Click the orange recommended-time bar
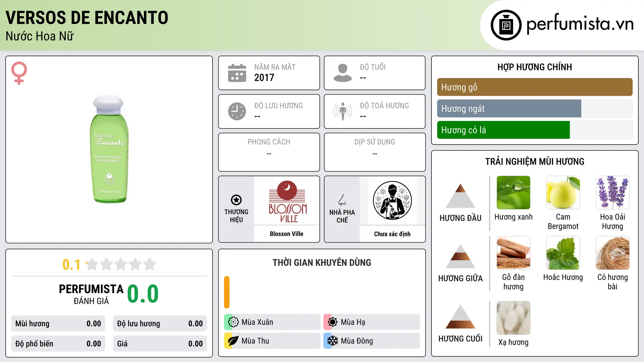 point(227,292)
